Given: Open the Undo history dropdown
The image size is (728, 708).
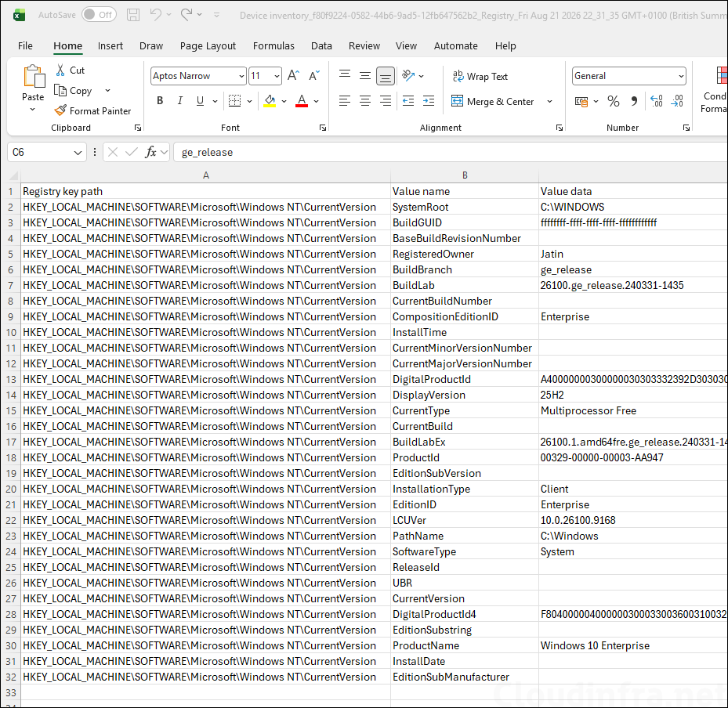Looking at the screenshot, I should tap(169, 15).
